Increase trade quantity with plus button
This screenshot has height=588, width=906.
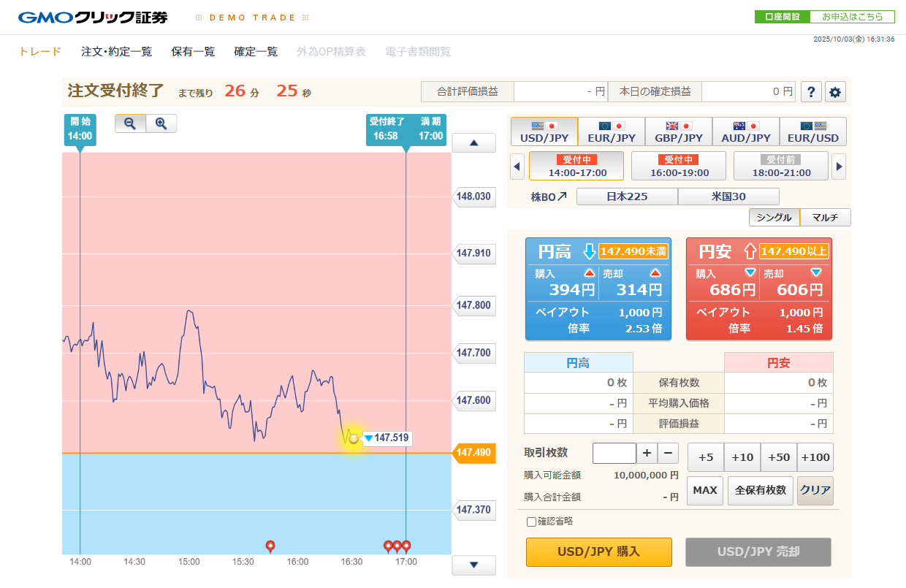click(x=647, y=454)
